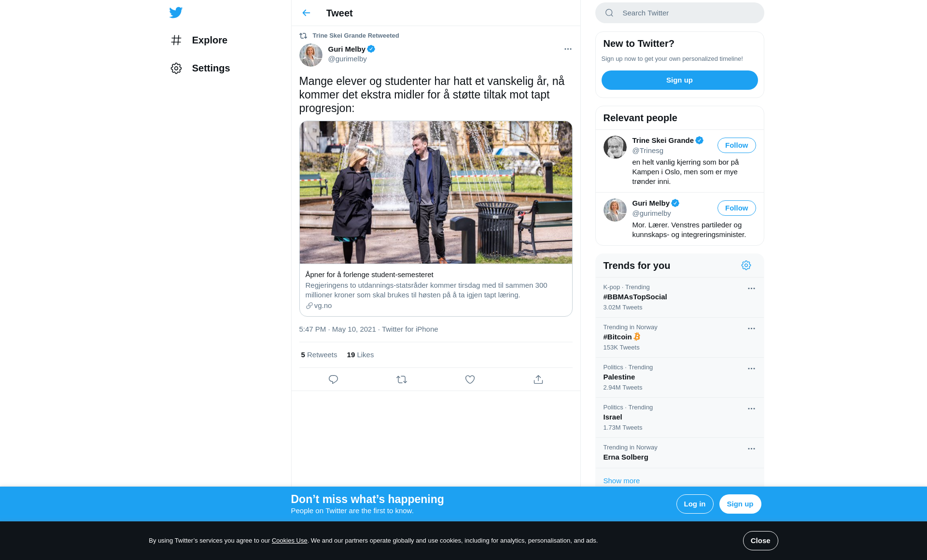Open the fountain photo article card
The width and height of the screenshot is (927, 560).
(436, 219)
